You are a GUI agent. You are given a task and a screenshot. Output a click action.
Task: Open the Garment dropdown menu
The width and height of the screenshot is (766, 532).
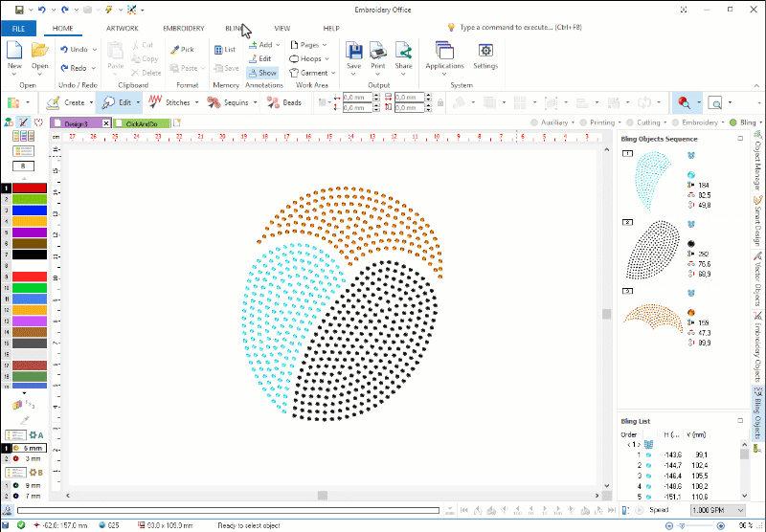315,73
